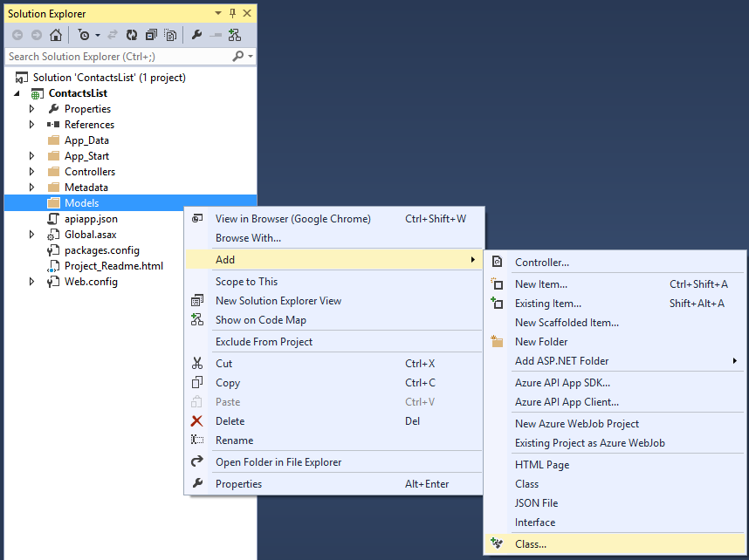Click the Home icon in Solution Explorer toolbar

pyautogui.click(x=56, y=35)
